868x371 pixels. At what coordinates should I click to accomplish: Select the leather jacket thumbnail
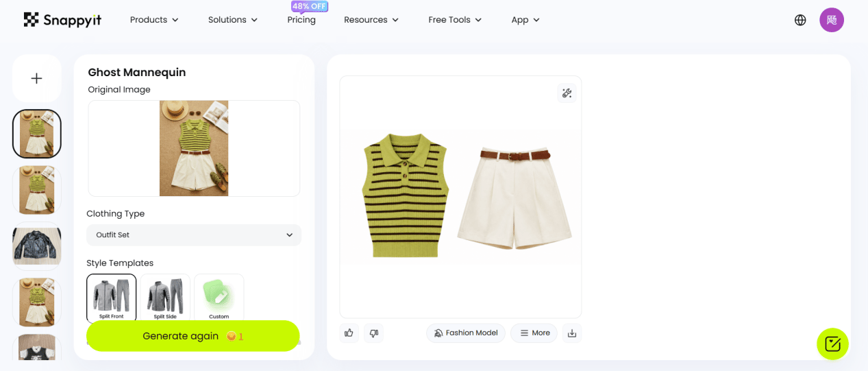[x=37, y=246]
